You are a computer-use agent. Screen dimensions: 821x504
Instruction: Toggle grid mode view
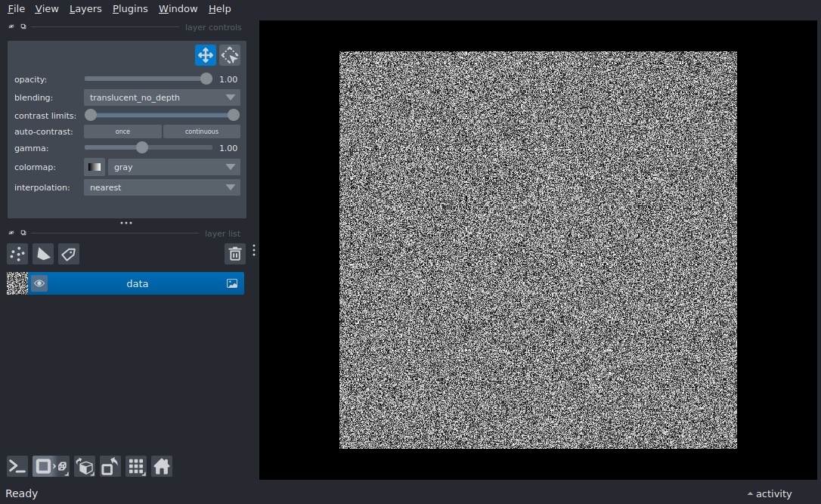click(136, 466)
